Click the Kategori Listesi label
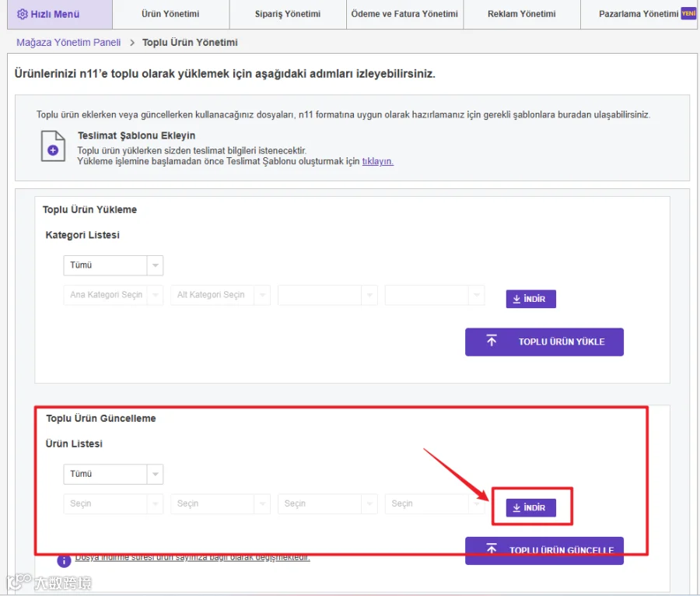Viewport: 700px width, 596px height. click(82, 235)
